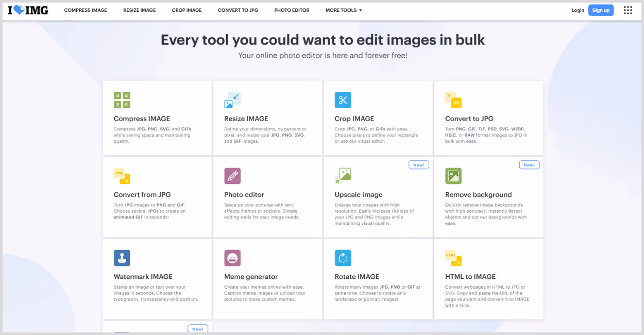Expand the MORE TOOLS dropdown
This screenshot has width=644, height=335.
pyautogui.click(x=344, y=10)
